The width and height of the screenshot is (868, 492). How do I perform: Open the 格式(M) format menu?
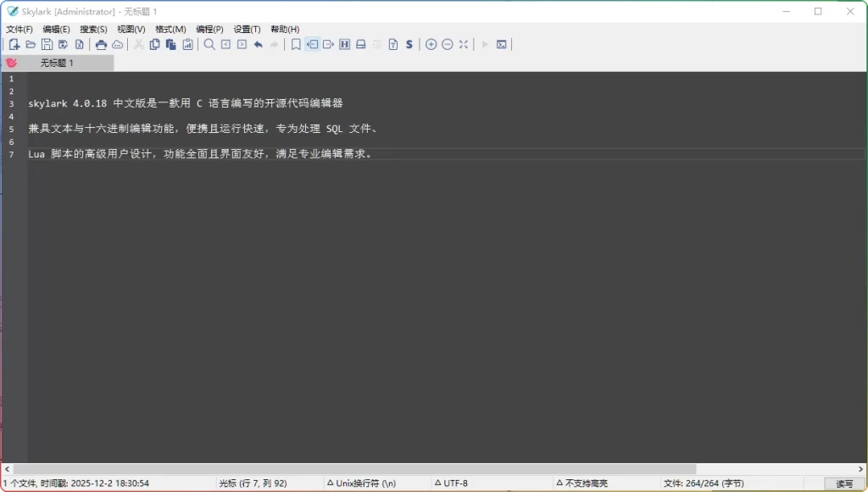(170, 28)
